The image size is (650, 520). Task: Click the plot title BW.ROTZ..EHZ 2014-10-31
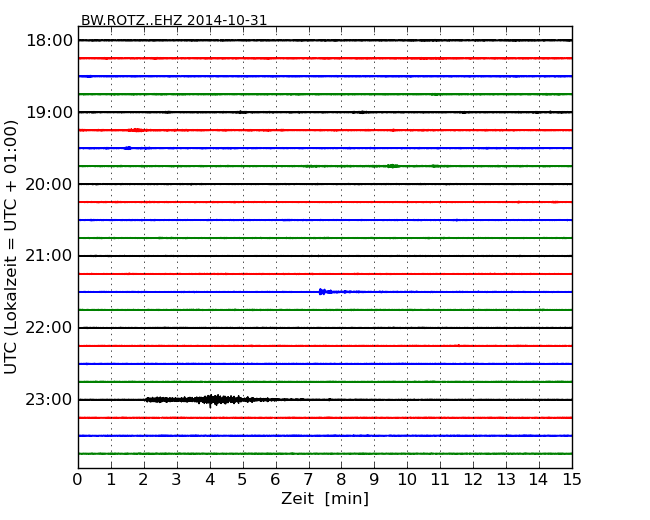click(x=174, y=20)
